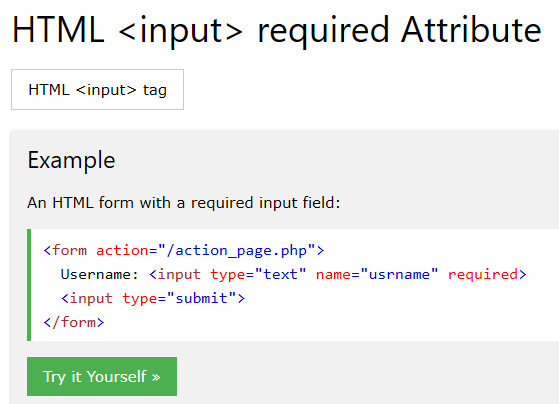Image resolution: width=559 pixels, height=404 pixels.
Task: Click the Example heading
Action: point(71,160)
